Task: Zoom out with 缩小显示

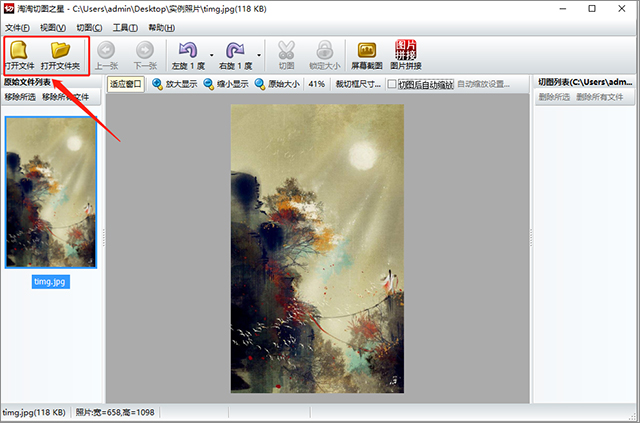Action: [226, 84]
